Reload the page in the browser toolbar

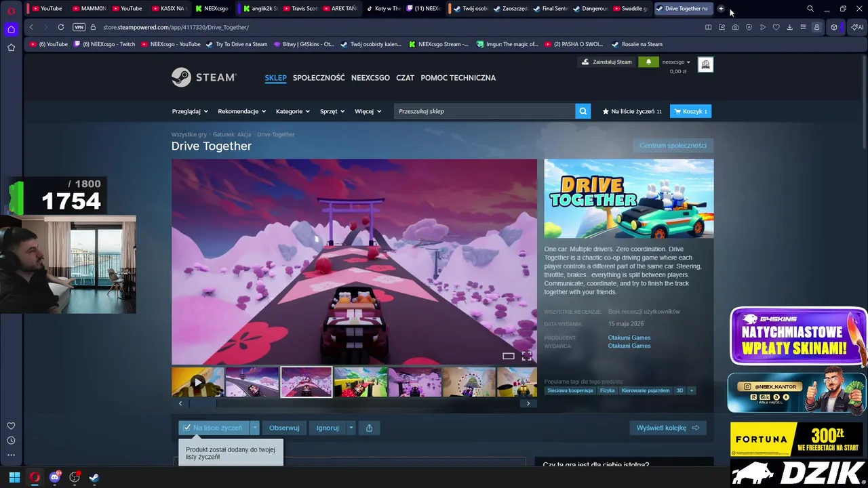(x=61, y=27)
